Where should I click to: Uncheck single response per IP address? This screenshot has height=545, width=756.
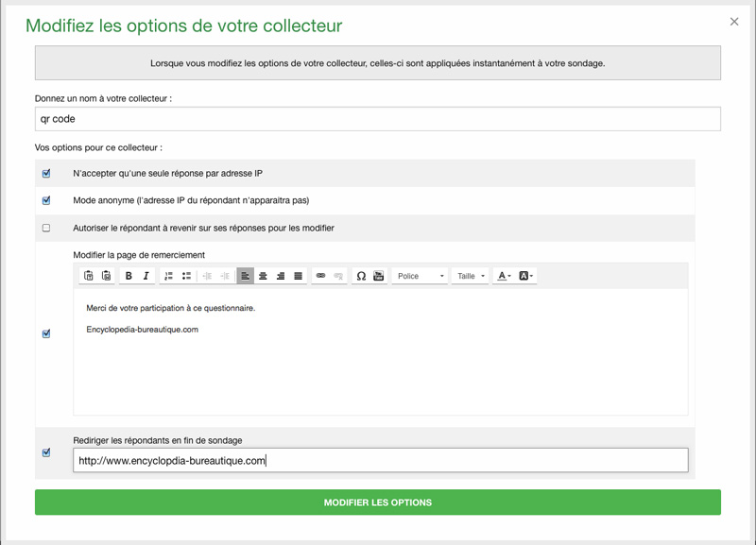[x=46, y=174]
